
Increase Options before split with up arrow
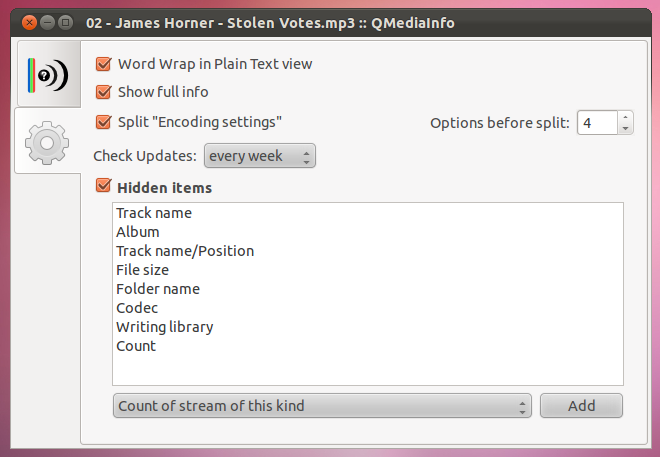(x=625, y=117)
